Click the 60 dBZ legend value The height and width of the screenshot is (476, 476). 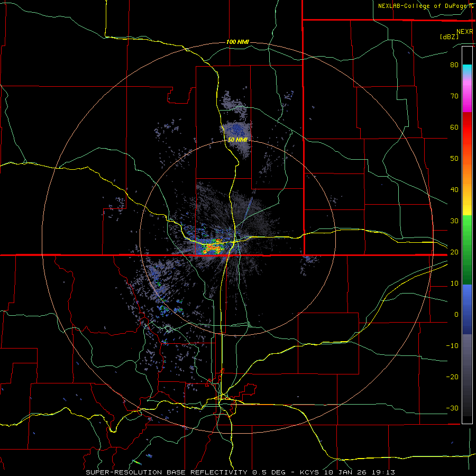454,127
